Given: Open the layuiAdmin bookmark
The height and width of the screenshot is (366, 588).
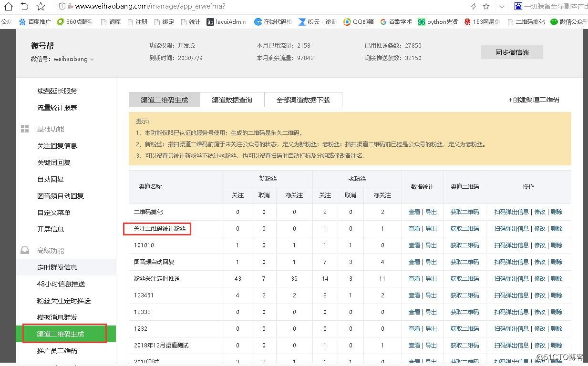Looking at the screenshot, I should click(227, 21).
